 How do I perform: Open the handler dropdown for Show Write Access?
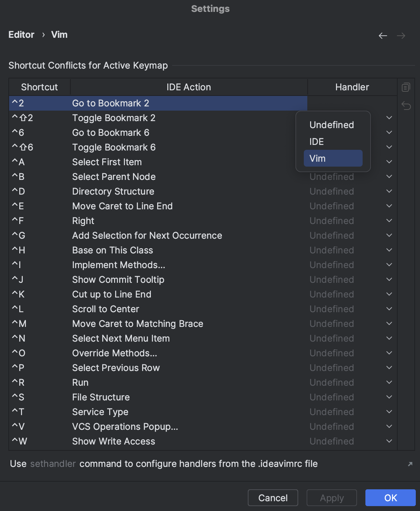tap(389, 441)
